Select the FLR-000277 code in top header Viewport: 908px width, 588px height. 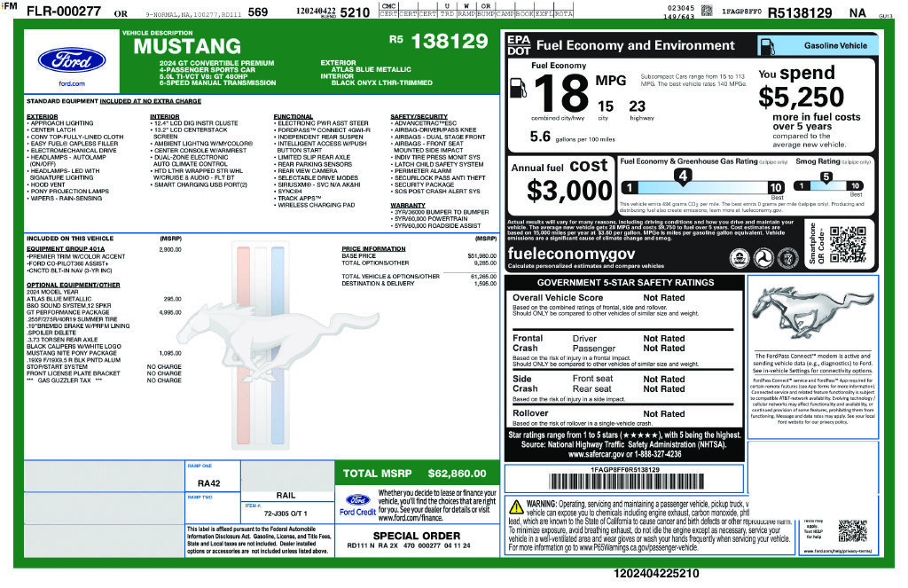coord(64,11)
